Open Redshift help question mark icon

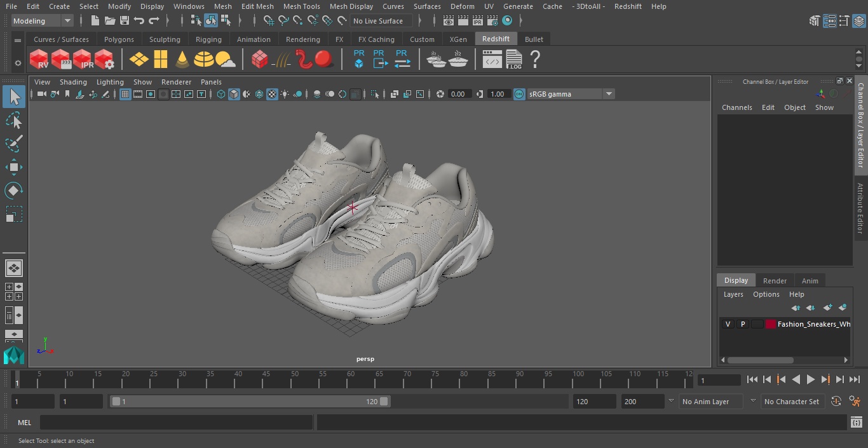(535, 60)
